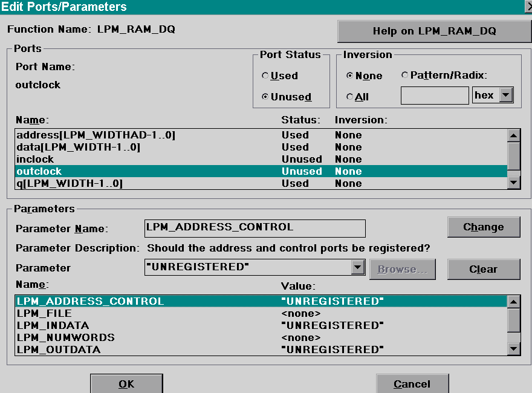
Task: Select LPM_OUTDATA parameter row
Action: 261,349
